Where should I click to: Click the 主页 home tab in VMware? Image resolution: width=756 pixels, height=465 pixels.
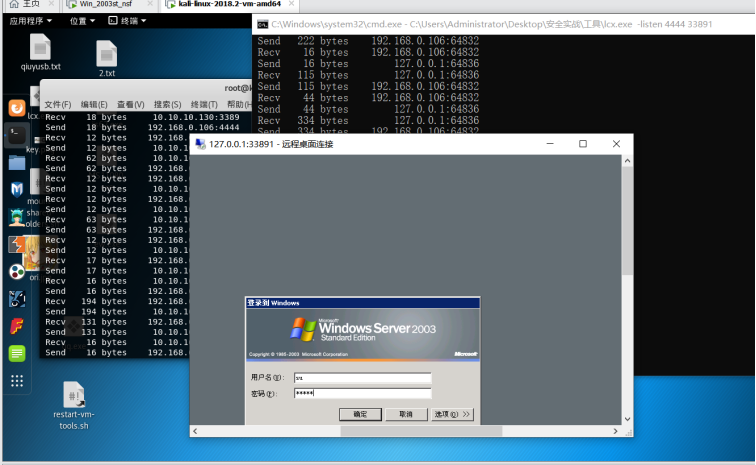tap(31, 4)
